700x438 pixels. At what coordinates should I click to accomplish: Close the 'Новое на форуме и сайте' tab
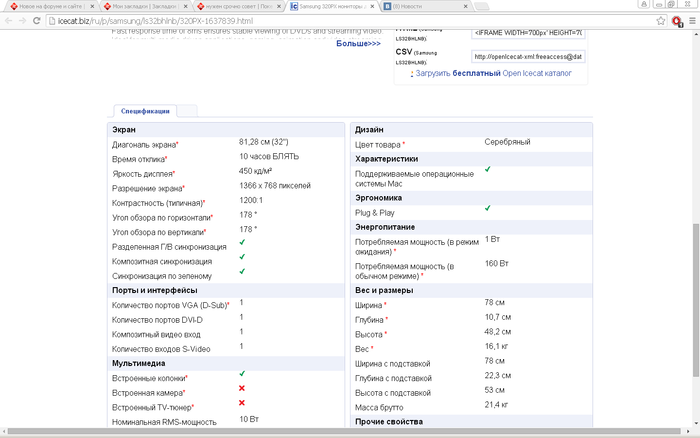pyautogui.click(x=92, y=7)
